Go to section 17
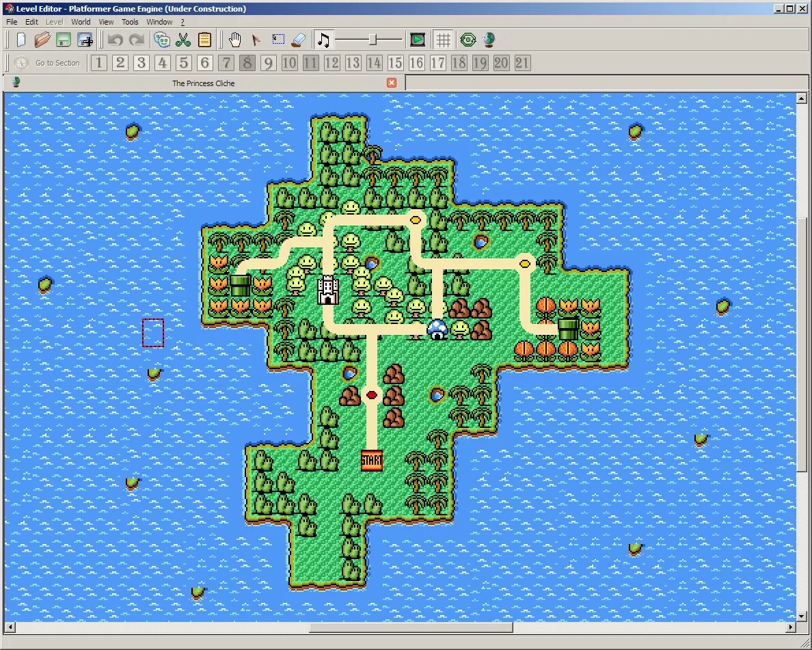Viewport: 812px width, 650px height. point(438,63)
